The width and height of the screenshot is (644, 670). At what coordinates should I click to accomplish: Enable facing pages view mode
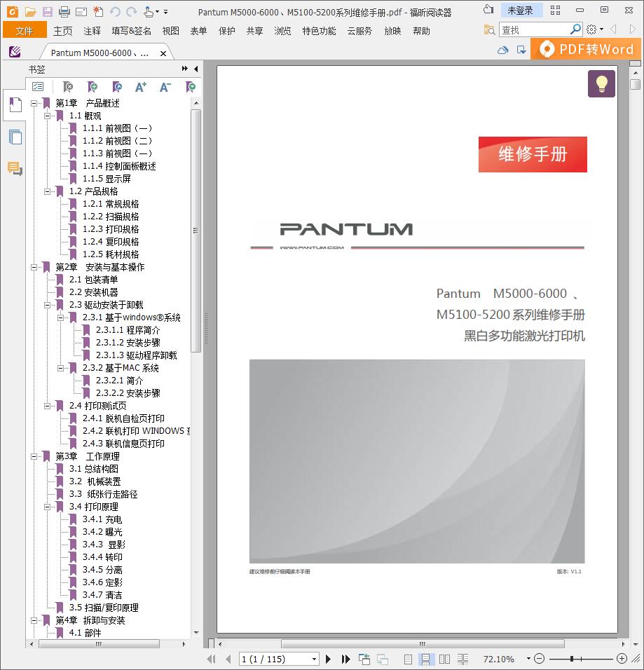point(444,659)
